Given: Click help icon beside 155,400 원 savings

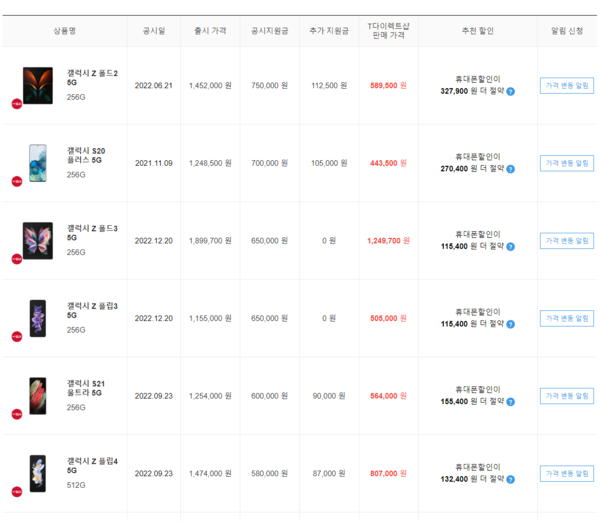Looking at the screenshot, I should (x=510, y=402).
